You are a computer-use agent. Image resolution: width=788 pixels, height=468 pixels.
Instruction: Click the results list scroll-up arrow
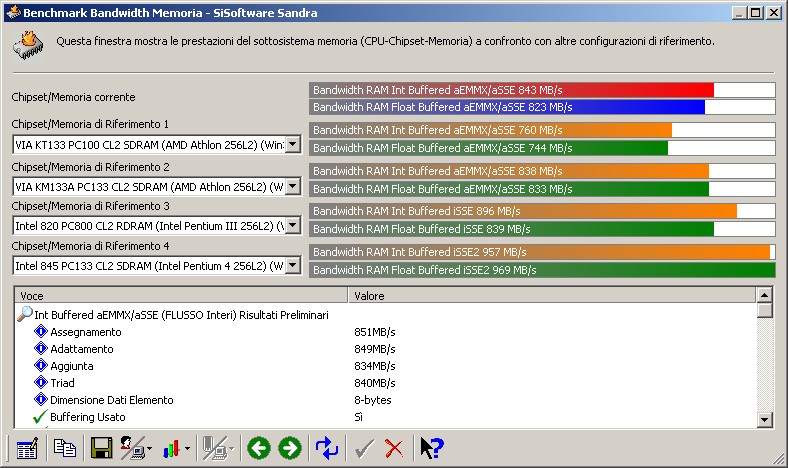tap(764, 295)
